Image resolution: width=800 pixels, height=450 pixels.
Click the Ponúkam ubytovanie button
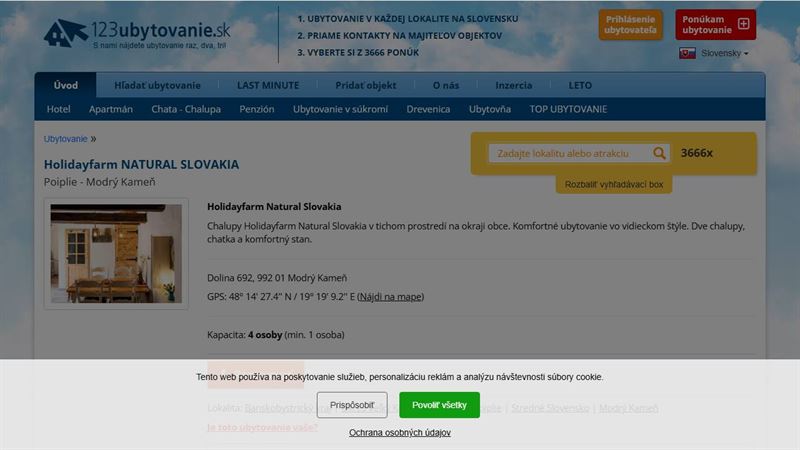coord(715,24)
